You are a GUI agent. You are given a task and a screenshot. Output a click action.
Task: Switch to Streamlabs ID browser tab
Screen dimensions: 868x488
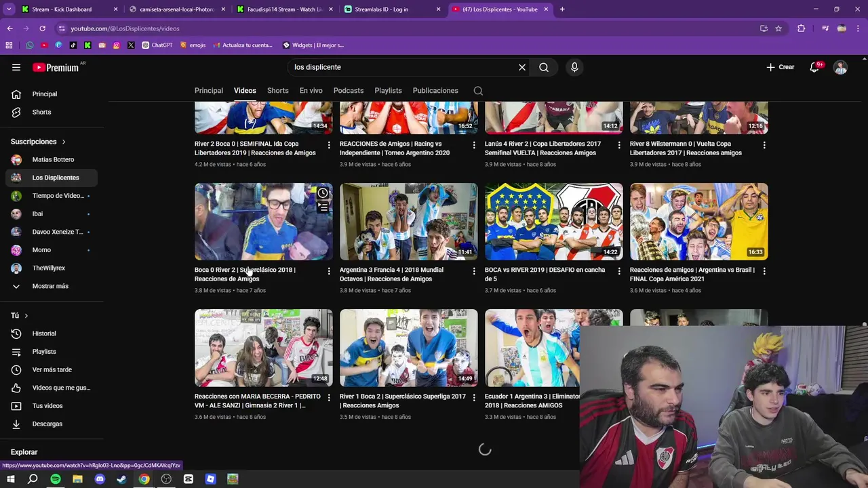coord(392,9)
